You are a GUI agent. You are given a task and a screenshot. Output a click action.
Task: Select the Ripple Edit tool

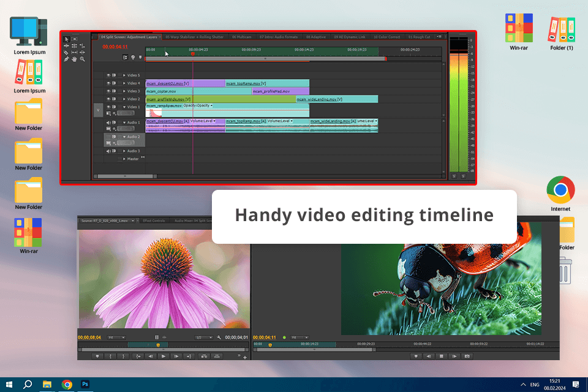coord(66,46)
